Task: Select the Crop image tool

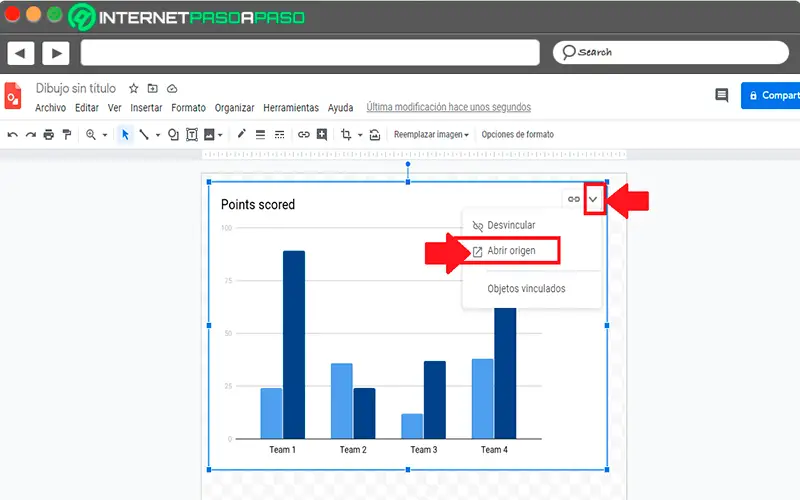Action: click(346, 135)
